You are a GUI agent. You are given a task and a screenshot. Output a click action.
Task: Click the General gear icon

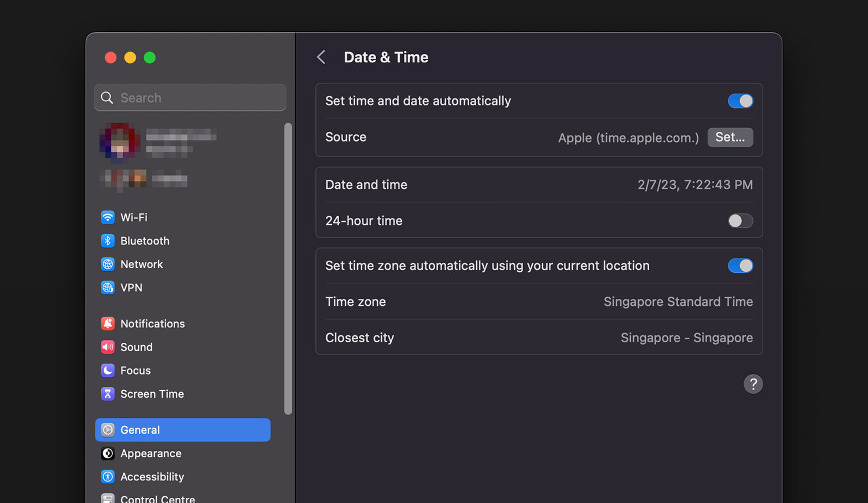pyautogui.click(x=108, y=430)
